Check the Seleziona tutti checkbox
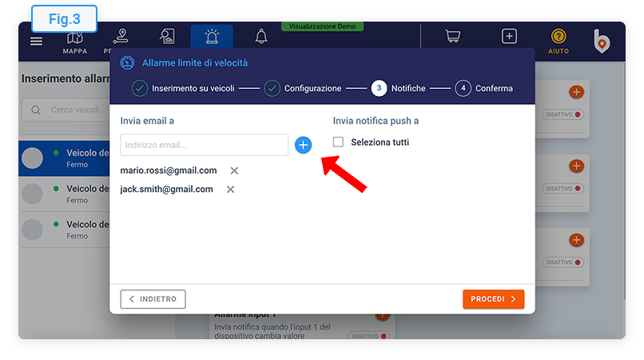 tap(339, 142)
